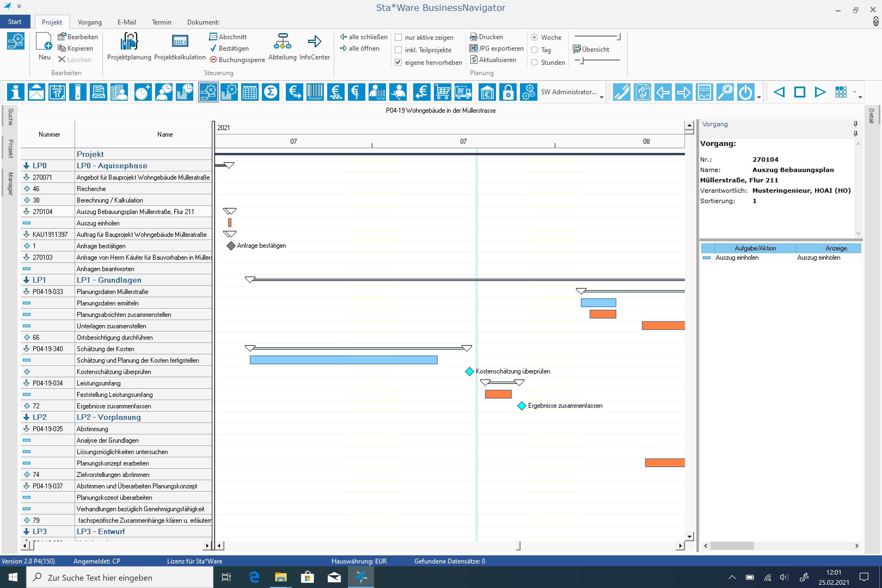Viewport: 882px width, 588px height.
Task: Collapse the LP0 Aquisephase tree node
Action: tap(26, 166)
